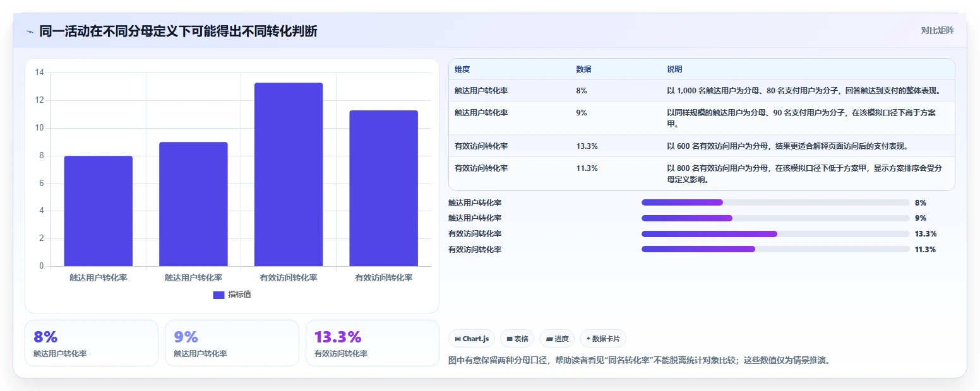Screen dimensions: 980x391
Task: Click the 8% progress bar
Action: (775, 202)
